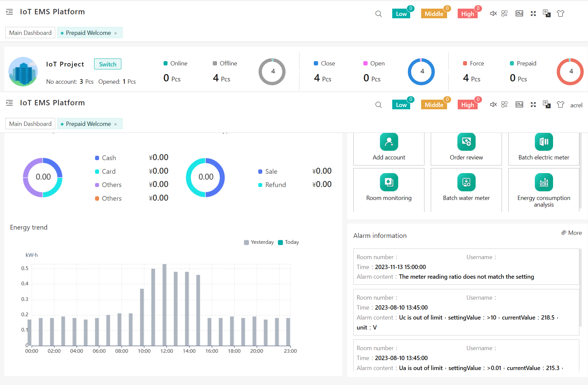This screenshot has width=588, height=385.
Task: Open the Energy consumption analysis icon
Action: click(x=544, y=182)
